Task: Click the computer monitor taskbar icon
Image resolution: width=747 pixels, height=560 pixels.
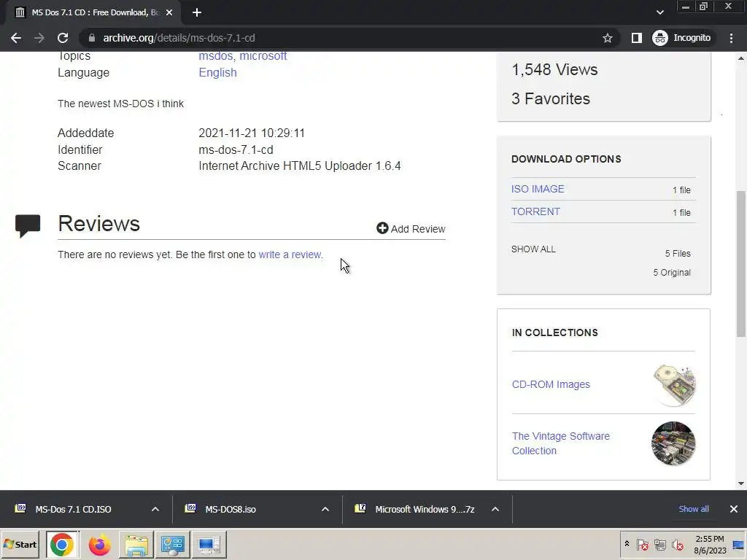Action: coord(209,545)
